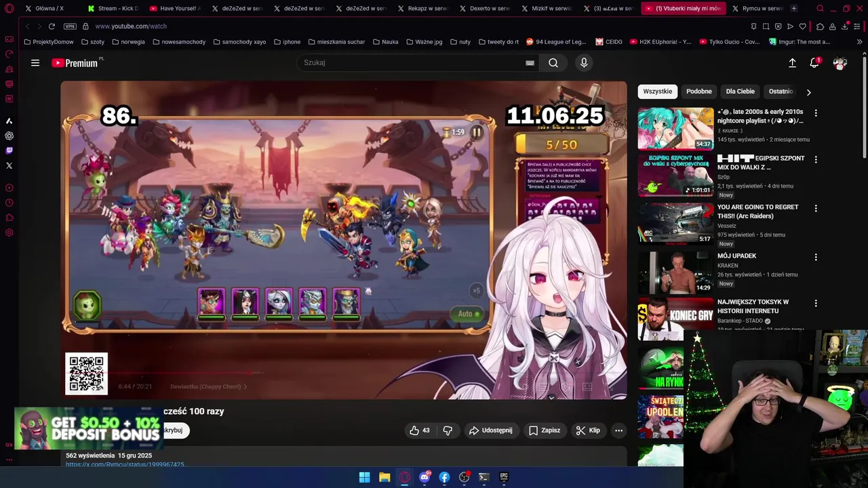Reload the page in browser toolbar
This screenshot has height=488, width=868.
pyautogui.click(x=52, y=26)
